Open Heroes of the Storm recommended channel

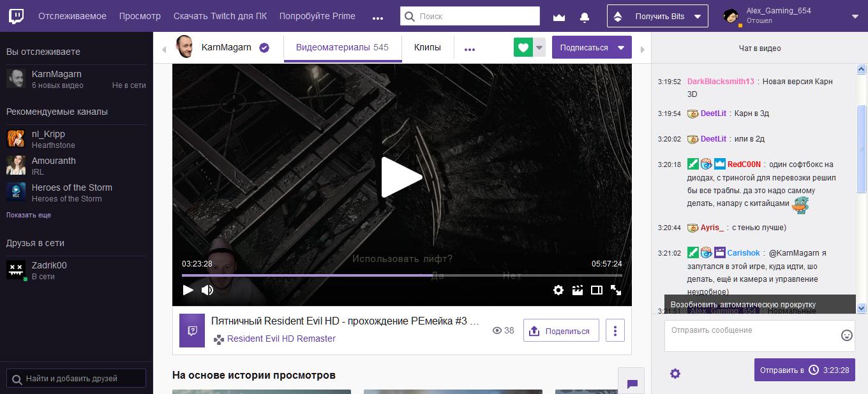point(77,193)
